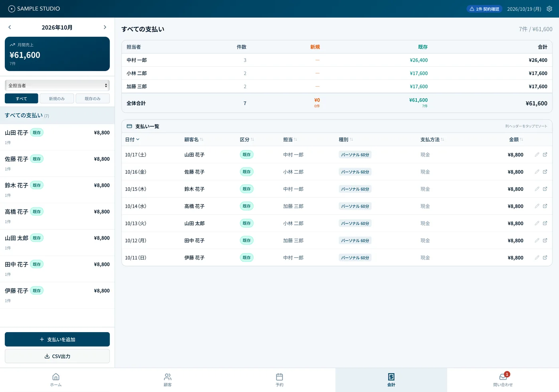Select the すべて filter
The image size is (559, 392).
pyautogui.click(x=22, y=99)
